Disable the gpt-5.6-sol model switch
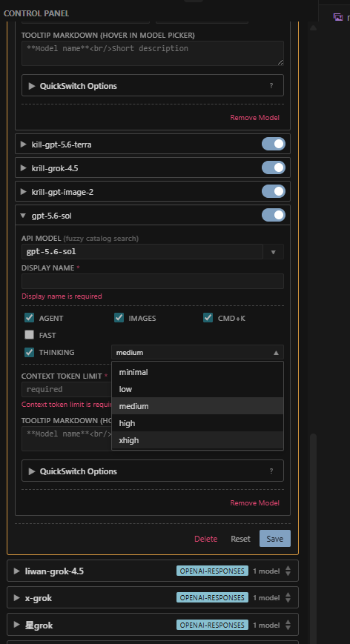Screen dimensions: 350x644 coord(273,215)
